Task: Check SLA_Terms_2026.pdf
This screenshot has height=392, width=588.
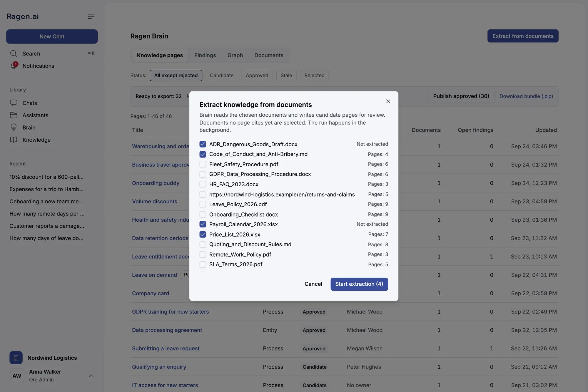Action: 203,264
